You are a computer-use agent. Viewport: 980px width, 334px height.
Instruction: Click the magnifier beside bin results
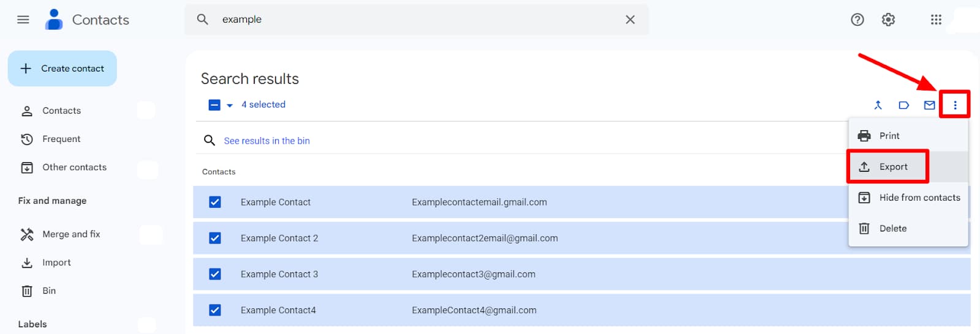209,141
